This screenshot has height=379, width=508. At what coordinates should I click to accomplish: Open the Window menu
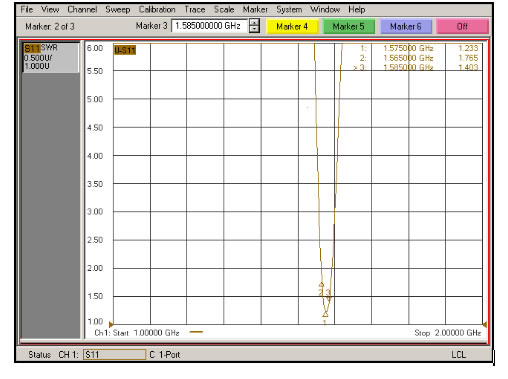[325, 9]
